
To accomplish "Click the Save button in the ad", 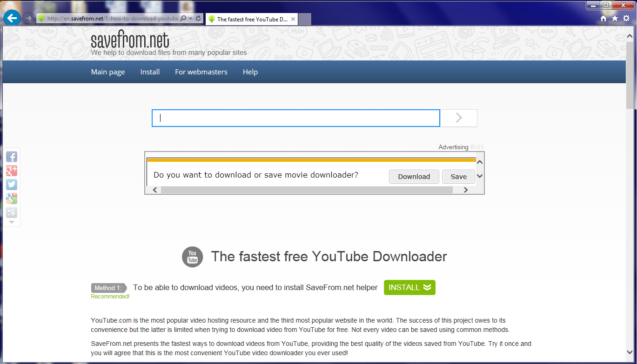I will pyautogui.click(x=458, y=177).
